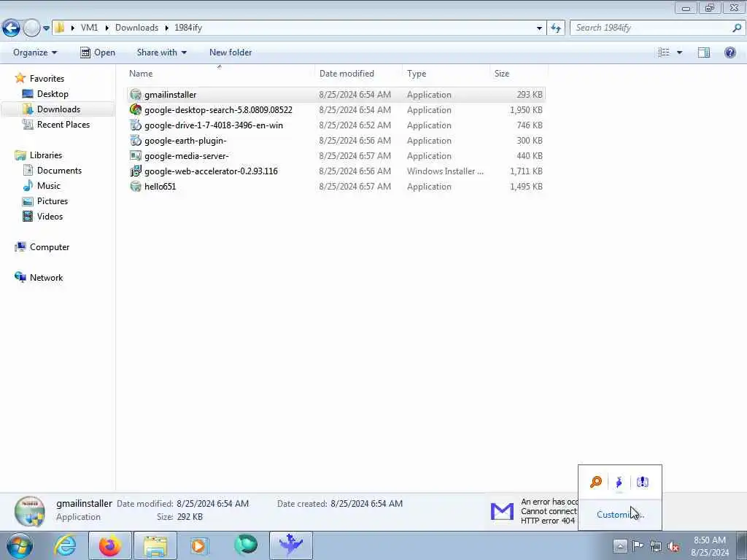This screenshot has height=560, width=747.
Task: Click the Search 1984ify input field
Action: [x=651, y=28]
